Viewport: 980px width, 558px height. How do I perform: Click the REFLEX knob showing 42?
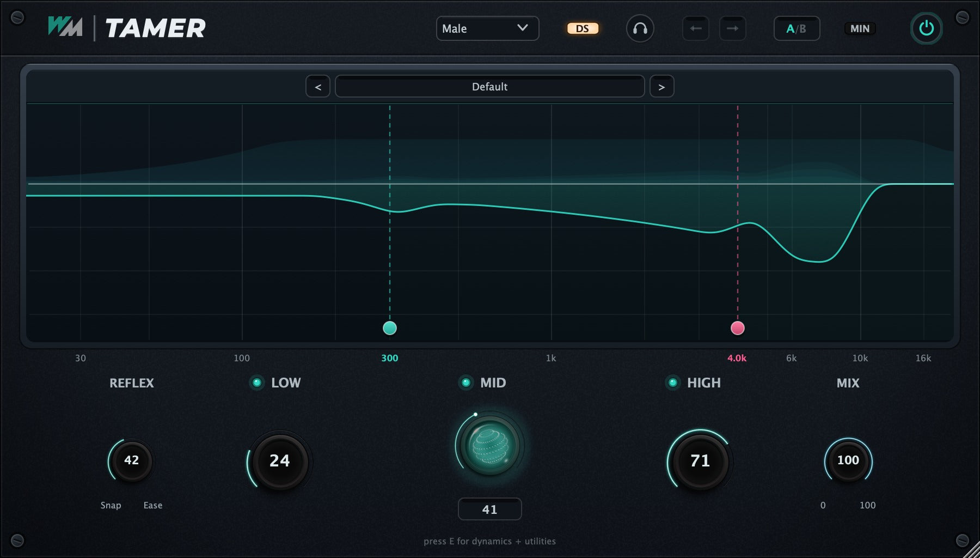tap(131, 460)
